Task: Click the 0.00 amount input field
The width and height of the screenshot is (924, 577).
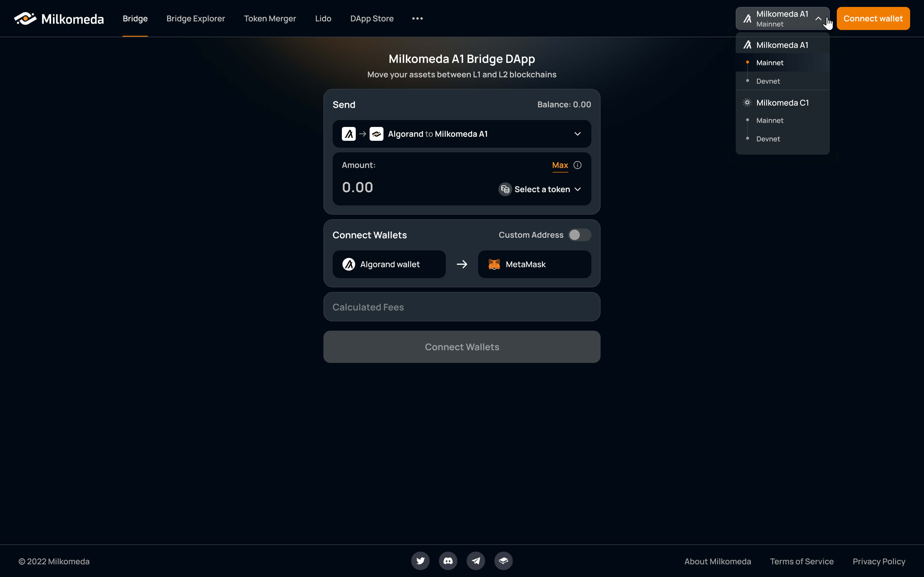Action: [x=401, y=187]
